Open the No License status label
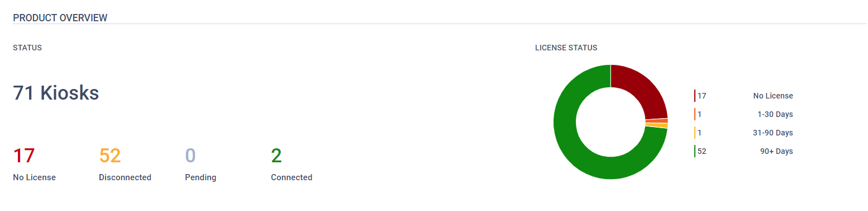Viewport: 868px width, 211px height. pos(34,177)
